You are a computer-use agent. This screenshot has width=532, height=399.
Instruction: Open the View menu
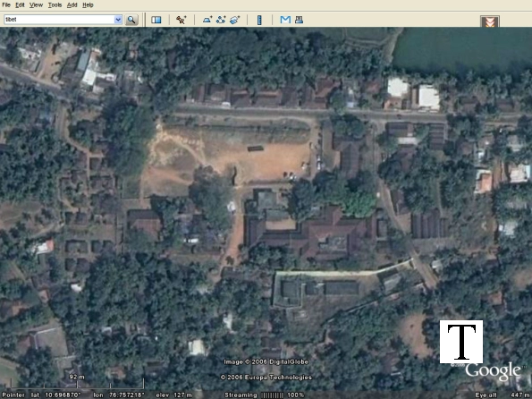[36, 5]
